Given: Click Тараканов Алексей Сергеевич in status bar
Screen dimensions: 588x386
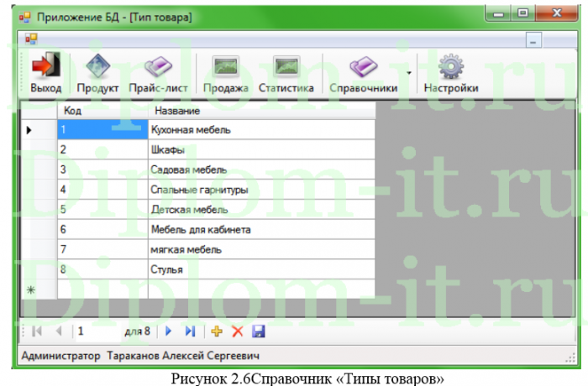Looking at the screenshot, I should coord(183,356).
